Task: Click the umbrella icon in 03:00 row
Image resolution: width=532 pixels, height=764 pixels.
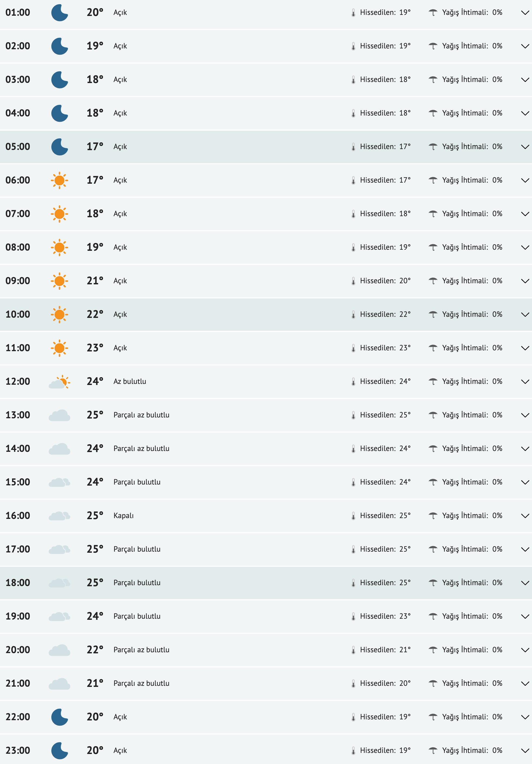Action: [433, 80]
